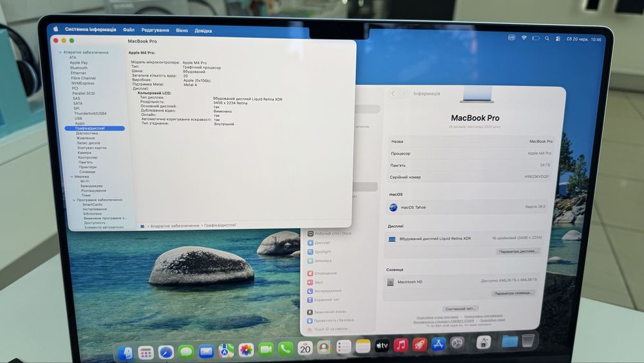Screen dimensions: 644x363
Task: Click the macOS Tahoe version row
Action: coord(468,207)
